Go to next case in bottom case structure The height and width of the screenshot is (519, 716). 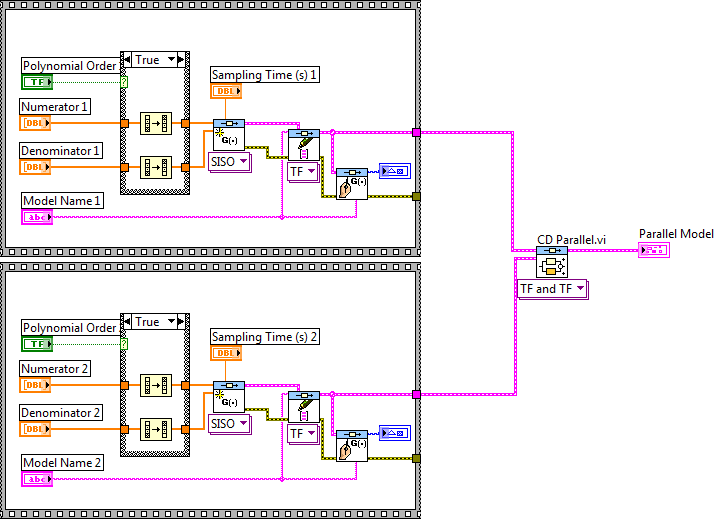pyautogui.click(x=181, y=321)
